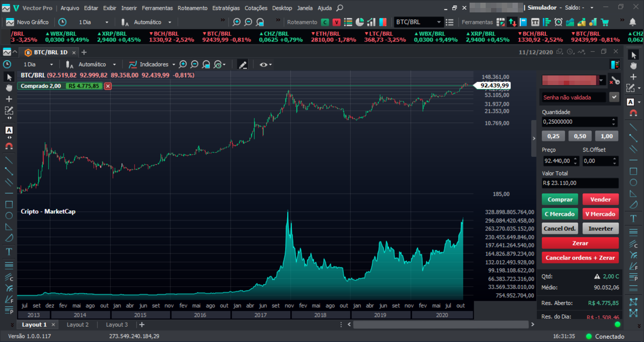Click zoom in icon in main toolbar
Image resolution: width=644 pixels, height=342 pixels.
tap(236, 22)
